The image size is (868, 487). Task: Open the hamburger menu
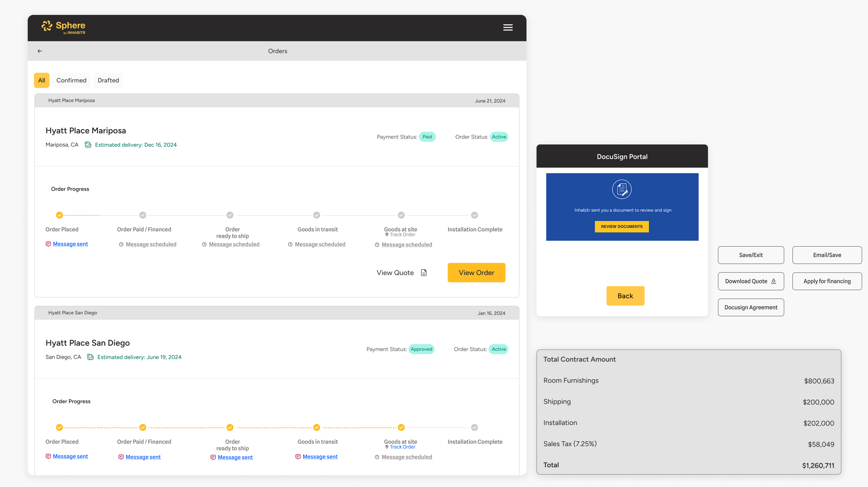pyautogui.click(x=508, y=27)
